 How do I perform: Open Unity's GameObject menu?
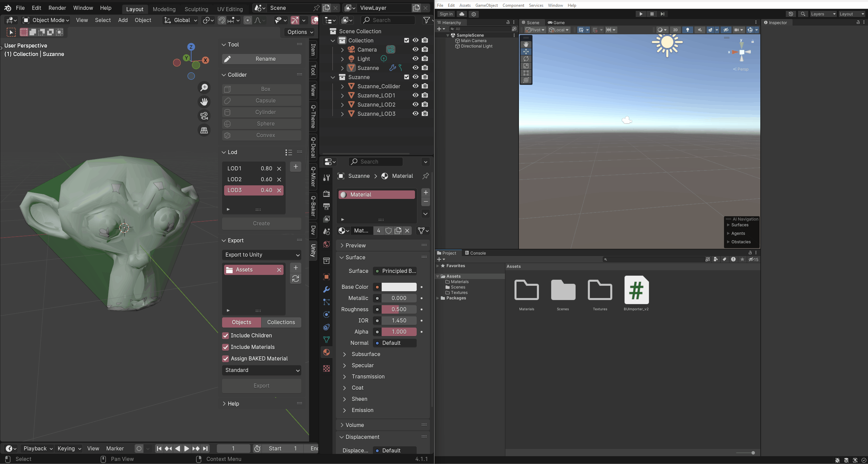click(x=486, y=5)
